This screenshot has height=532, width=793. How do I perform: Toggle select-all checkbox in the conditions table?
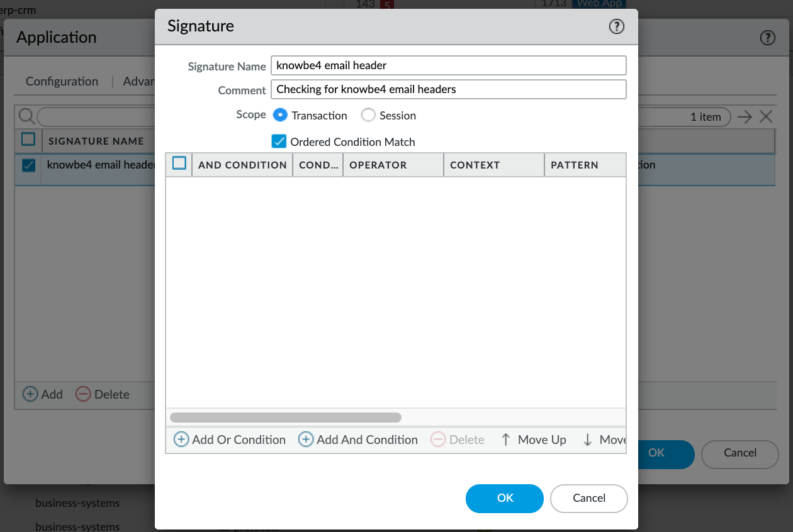[179, 163]
